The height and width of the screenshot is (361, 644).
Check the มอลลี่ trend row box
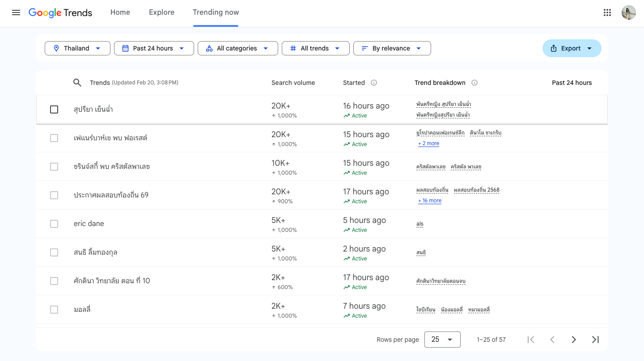point(54,310)
